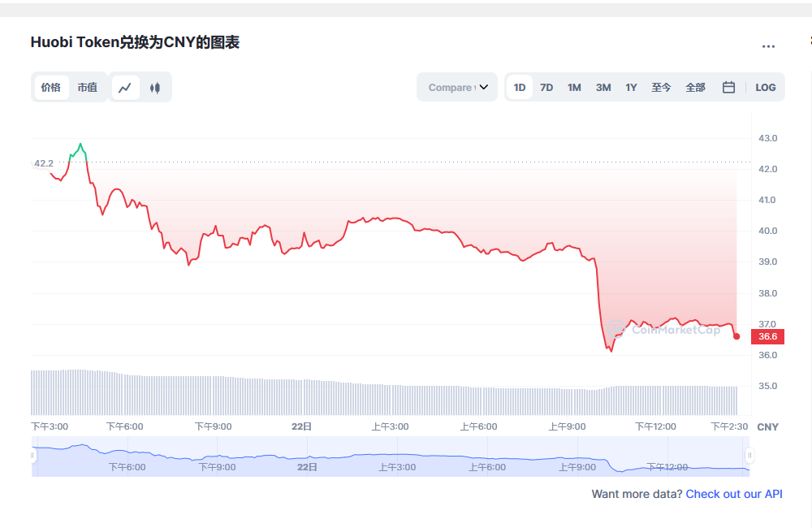Viewport: 812px width, 528px height.
Task: Click the 35.0 y-axis label
Action: [x=767, y=386]
